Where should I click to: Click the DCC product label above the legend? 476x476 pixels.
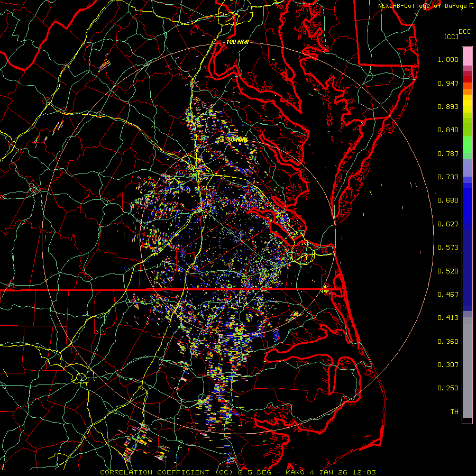pyautogui.click(x=464, y=32)
